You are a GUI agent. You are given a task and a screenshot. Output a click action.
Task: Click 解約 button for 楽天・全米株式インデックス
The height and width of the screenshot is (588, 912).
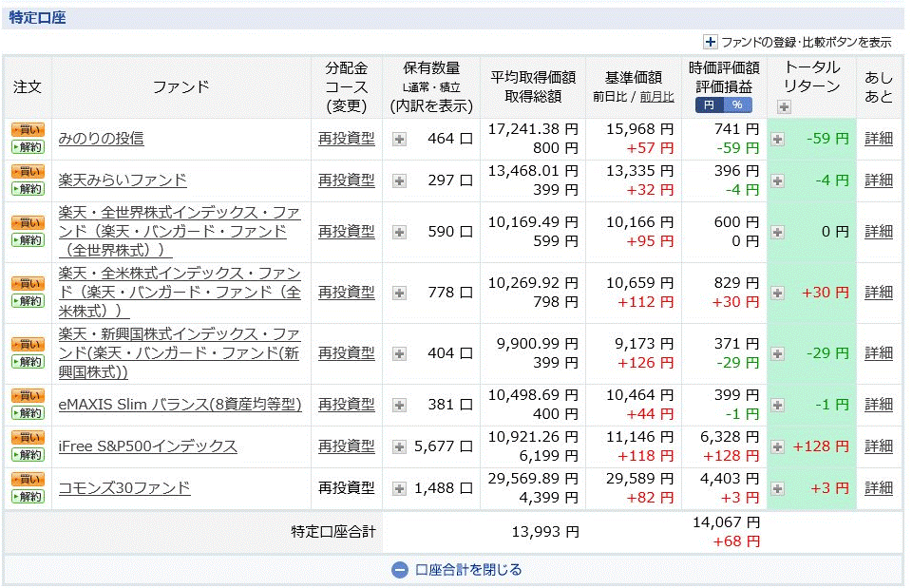[28, 301]
